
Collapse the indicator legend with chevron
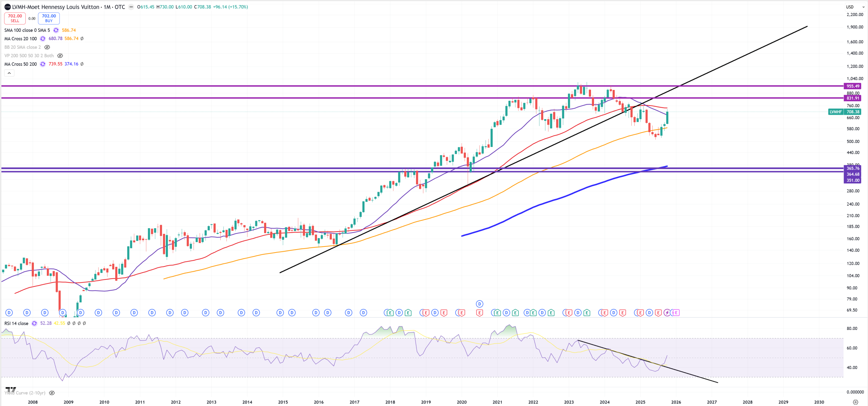click(x=9, y=73)
